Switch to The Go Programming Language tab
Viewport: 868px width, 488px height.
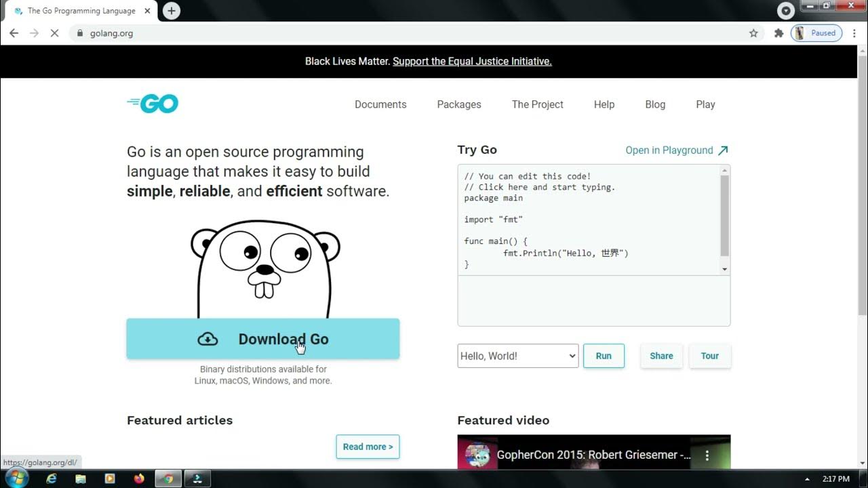pos(80,11)
